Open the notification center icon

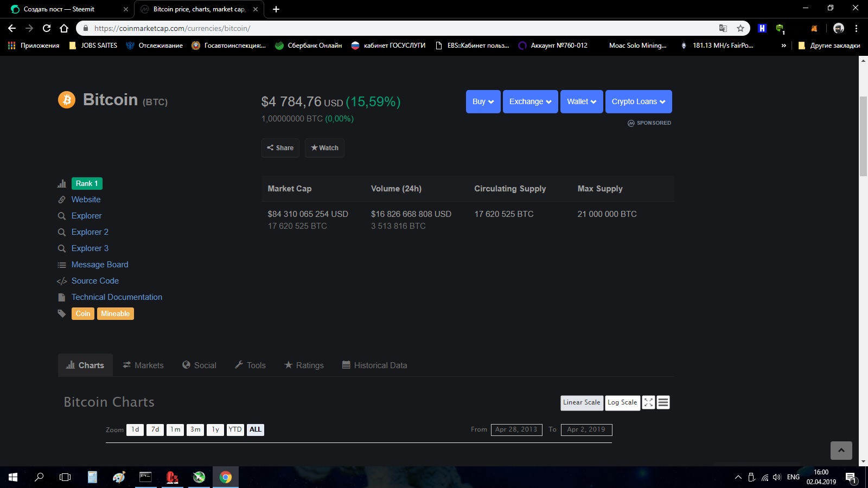(851, 478)
